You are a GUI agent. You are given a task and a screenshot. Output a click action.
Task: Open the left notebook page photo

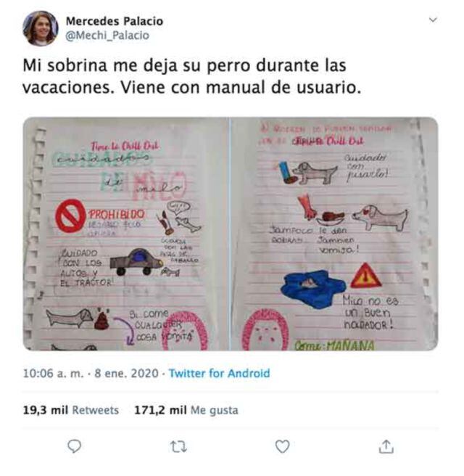pos(126,234)
